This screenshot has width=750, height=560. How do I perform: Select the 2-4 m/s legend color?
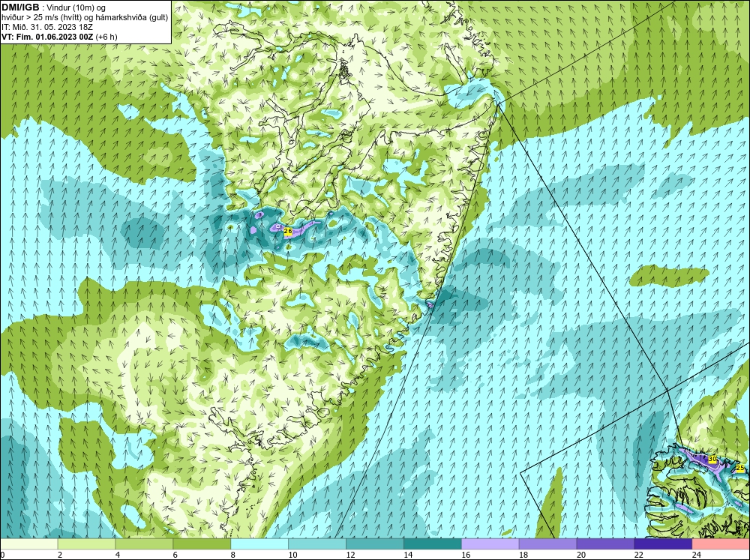tap(86, 544)
